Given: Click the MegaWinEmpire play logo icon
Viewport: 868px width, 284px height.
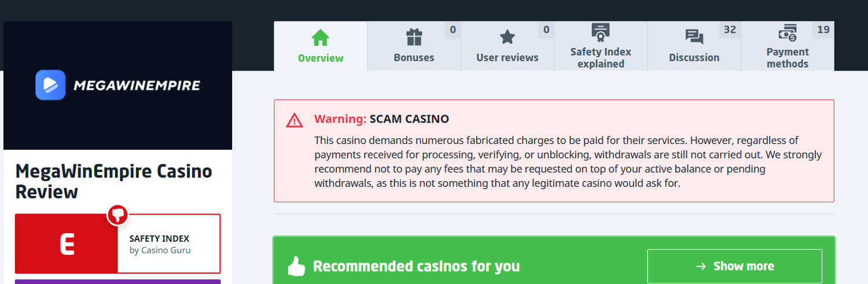Looking at the screenshot, I should pyautogui.click(x=50, y=86).
